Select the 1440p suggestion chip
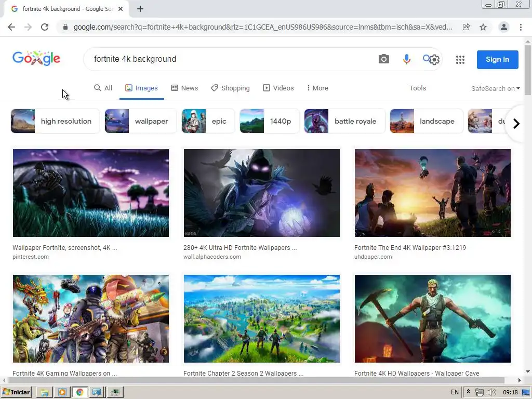Viewport: 532px width, 399px height. click(270, 121)
